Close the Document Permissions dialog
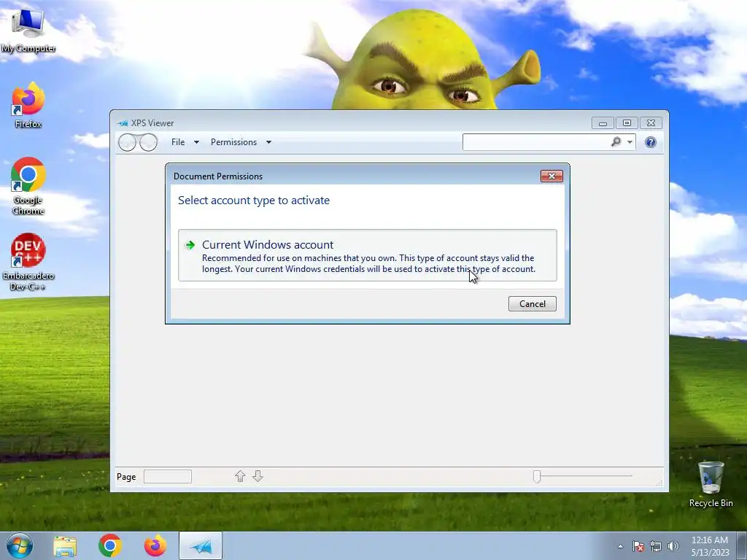The height and width of the screenshot is (560, 747). coord(551,176)
